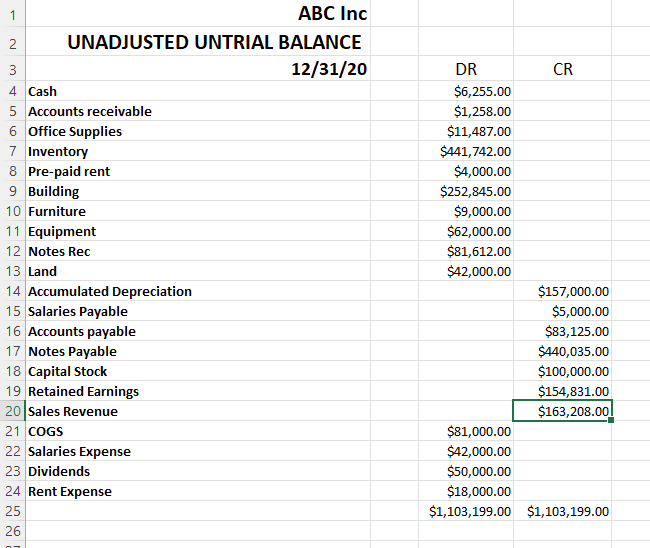Select the DR column heading cell
650x548 pixels.
coord(466,69)
